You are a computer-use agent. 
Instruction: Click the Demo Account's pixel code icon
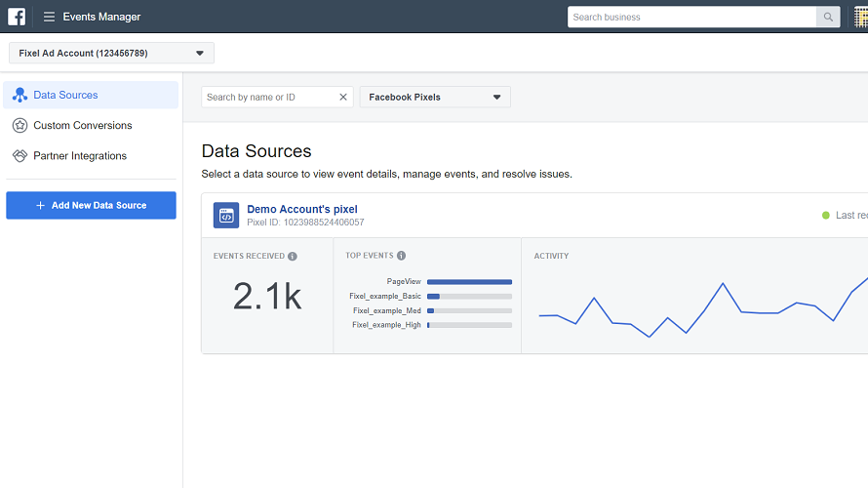click(226, 216)
